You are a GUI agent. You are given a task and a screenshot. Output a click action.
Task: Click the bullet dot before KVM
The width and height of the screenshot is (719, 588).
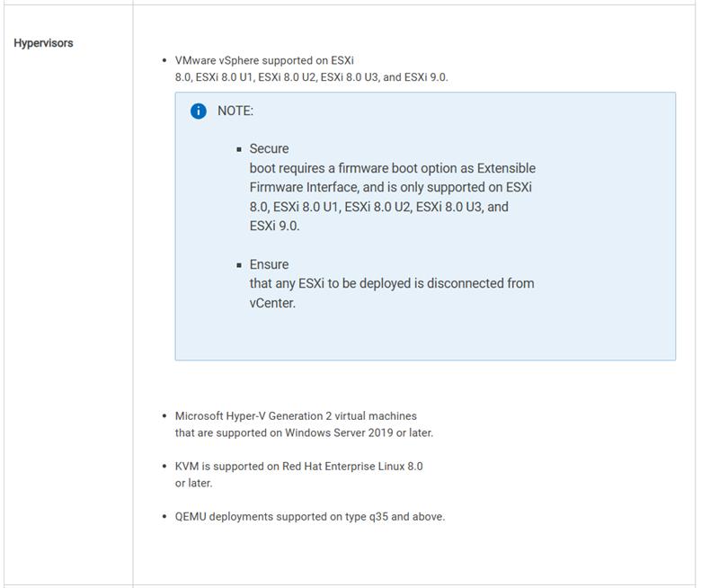click(164, 467)
